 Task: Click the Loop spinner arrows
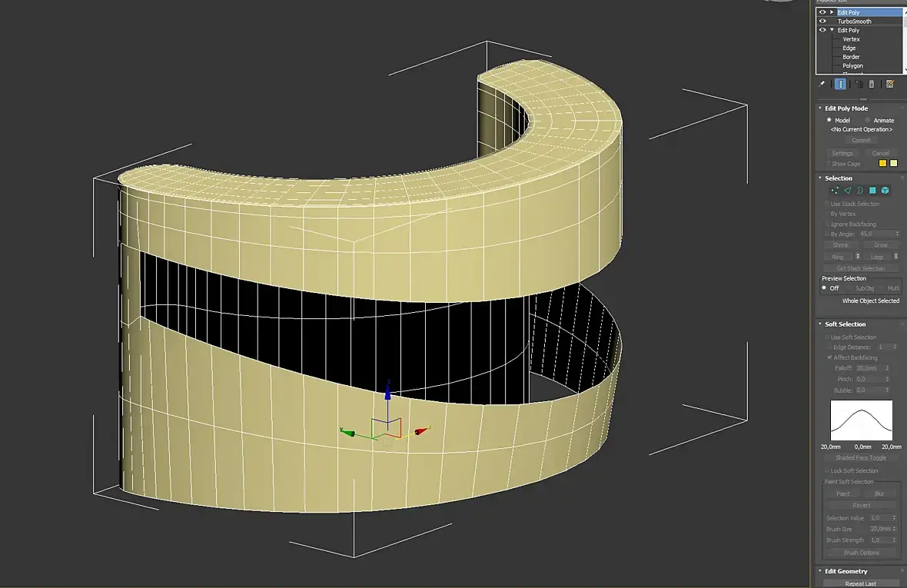pyautogui.click(x=895, y=256)
